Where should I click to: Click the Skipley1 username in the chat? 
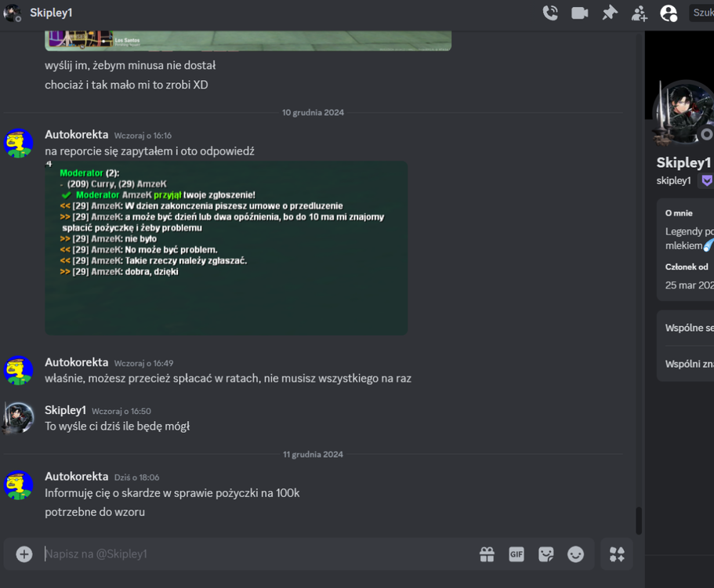(x=65, y=410)
